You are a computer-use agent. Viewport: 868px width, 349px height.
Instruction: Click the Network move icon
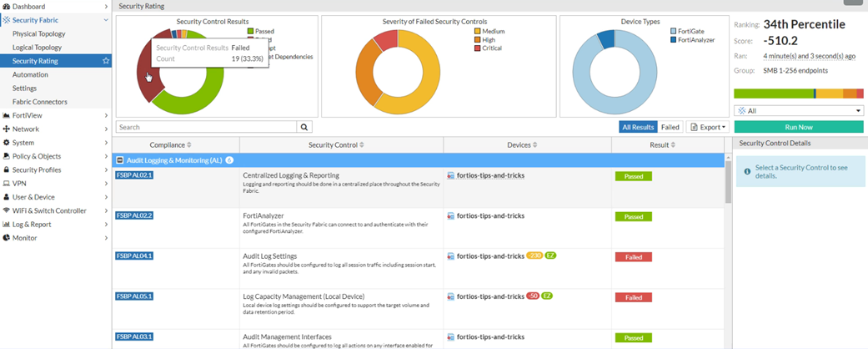pos(7,129)
